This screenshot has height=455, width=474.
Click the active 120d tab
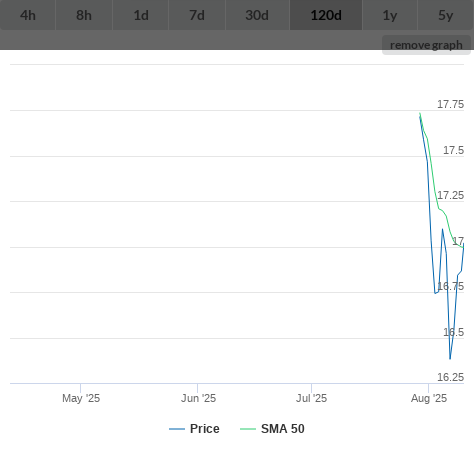[326, 15]
